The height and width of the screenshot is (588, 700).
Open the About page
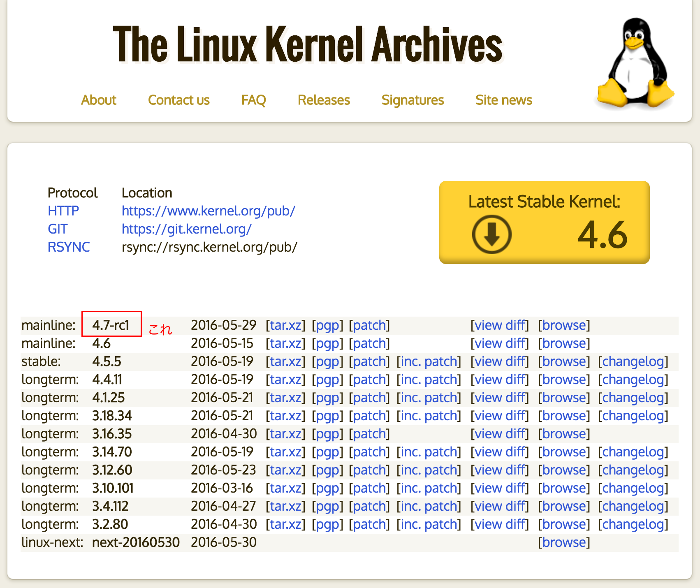click(x=99, y=100)
